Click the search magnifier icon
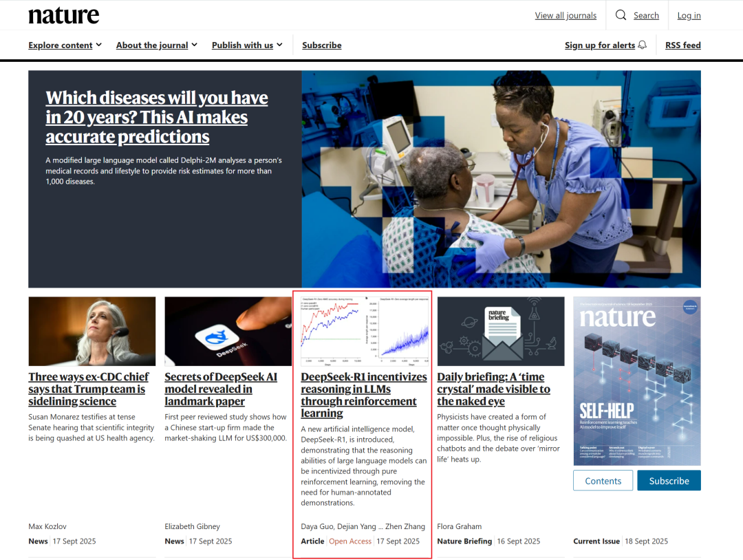 [x=621, y=15]
